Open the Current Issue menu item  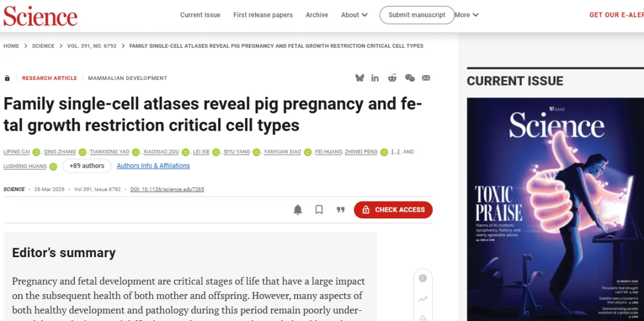point(200,15)
